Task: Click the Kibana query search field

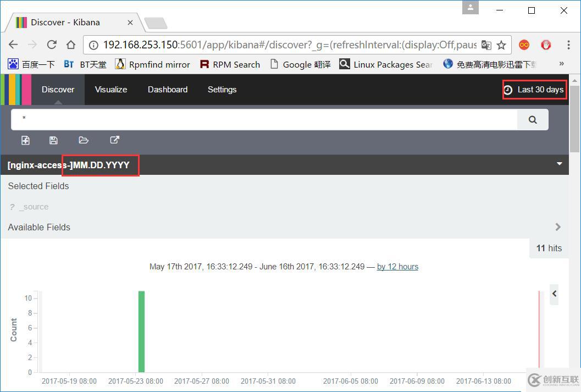Action: pos(264,119)
